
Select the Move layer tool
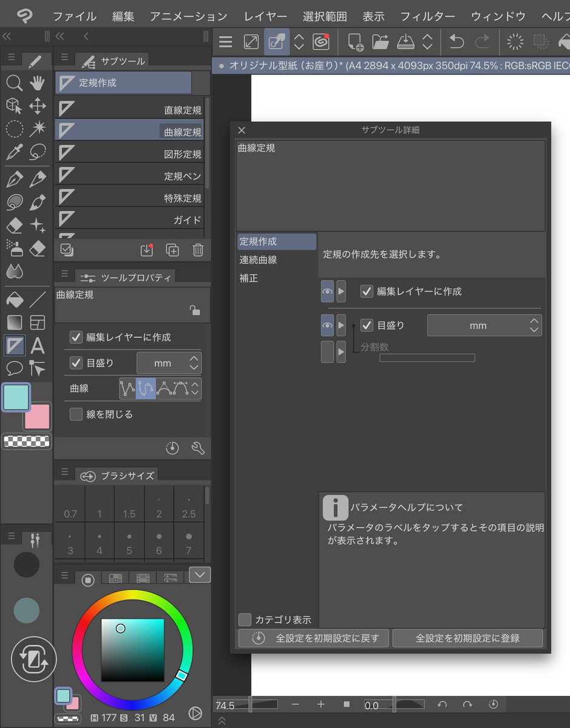[x=38, y=106]
